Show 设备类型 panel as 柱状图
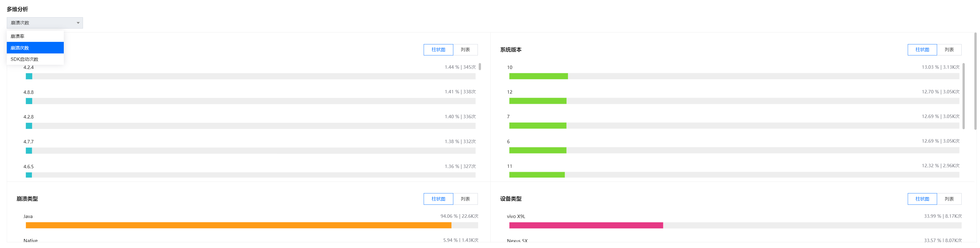The height and width of the screenshot is (248, 980). point(922,199)
